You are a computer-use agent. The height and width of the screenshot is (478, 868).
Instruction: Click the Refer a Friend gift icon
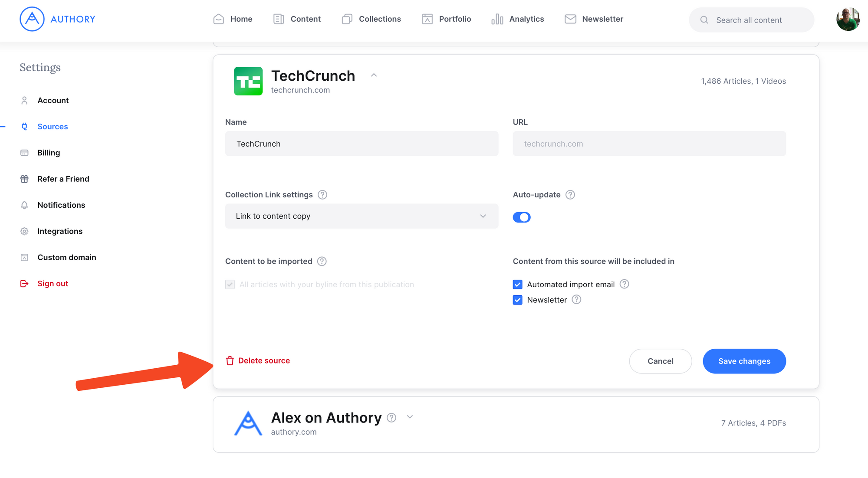24,179
